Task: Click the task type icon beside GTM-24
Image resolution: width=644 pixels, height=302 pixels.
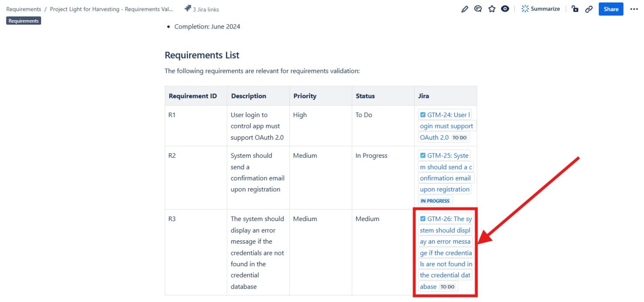Action: [x=423, y=114]
